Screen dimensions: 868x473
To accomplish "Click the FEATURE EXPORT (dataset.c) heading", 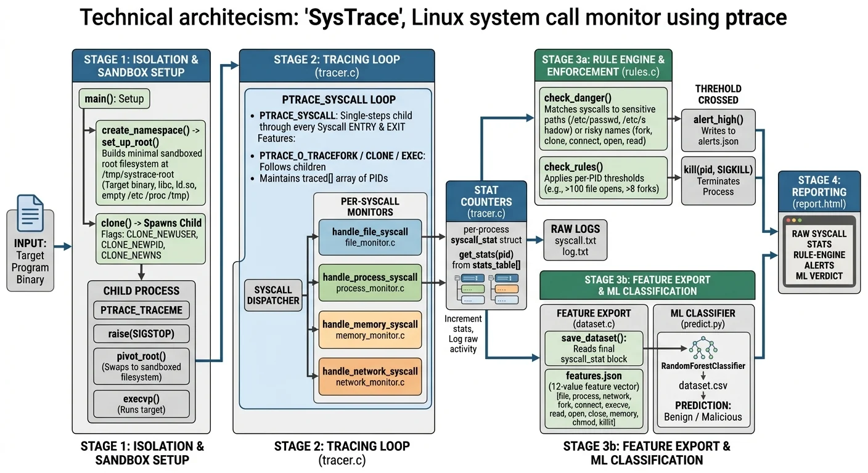I will click(x=594, y=318).
